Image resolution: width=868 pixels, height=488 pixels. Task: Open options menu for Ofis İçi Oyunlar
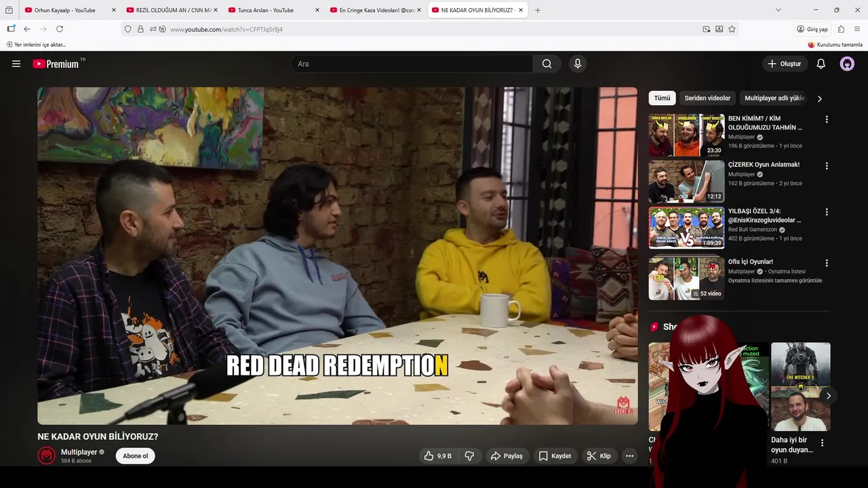coord(826,263)
